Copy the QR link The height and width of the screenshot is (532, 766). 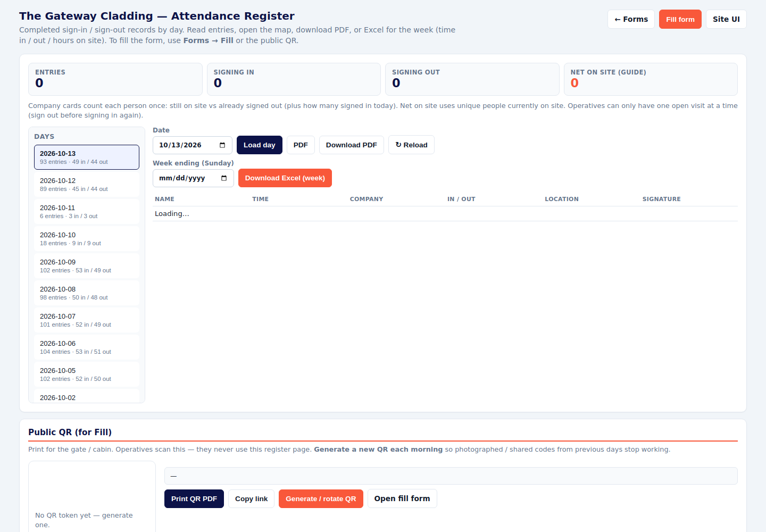coord(252,499)
